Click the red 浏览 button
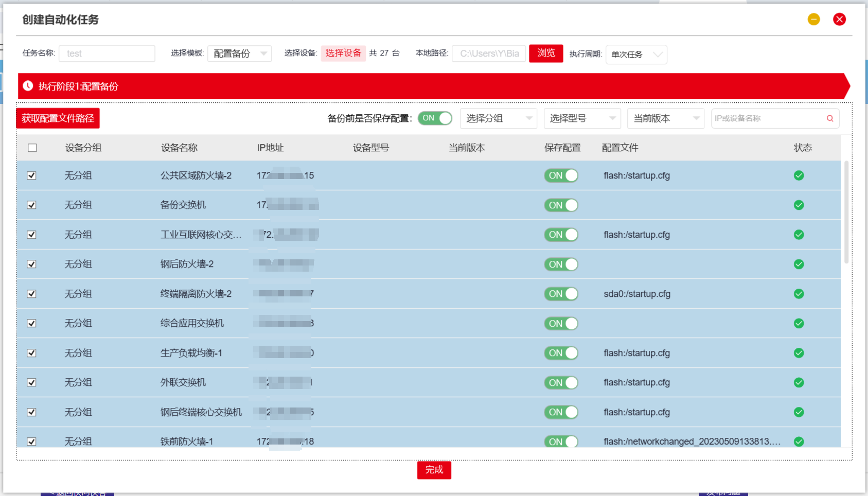 [545, 53]
